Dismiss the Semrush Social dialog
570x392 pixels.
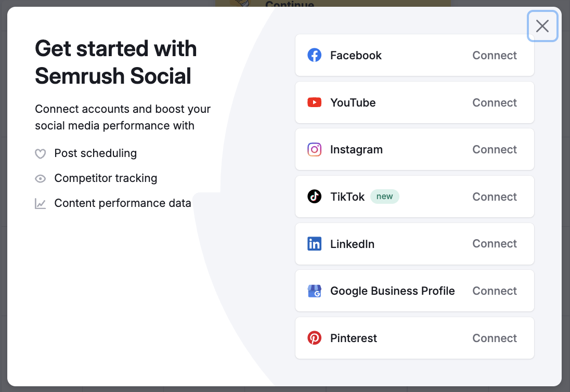[x=542, y=26]
